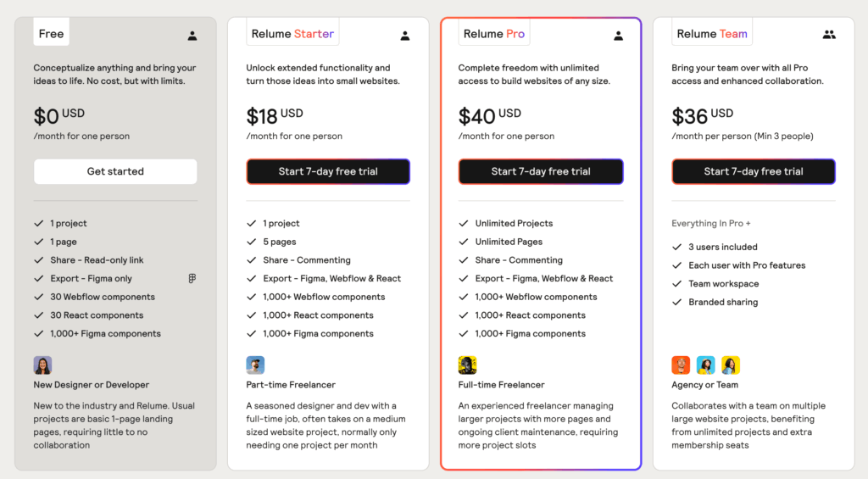Click the orange Agency or Team avatar
This screenshot has height=479, width=868.
click(681, 365)
